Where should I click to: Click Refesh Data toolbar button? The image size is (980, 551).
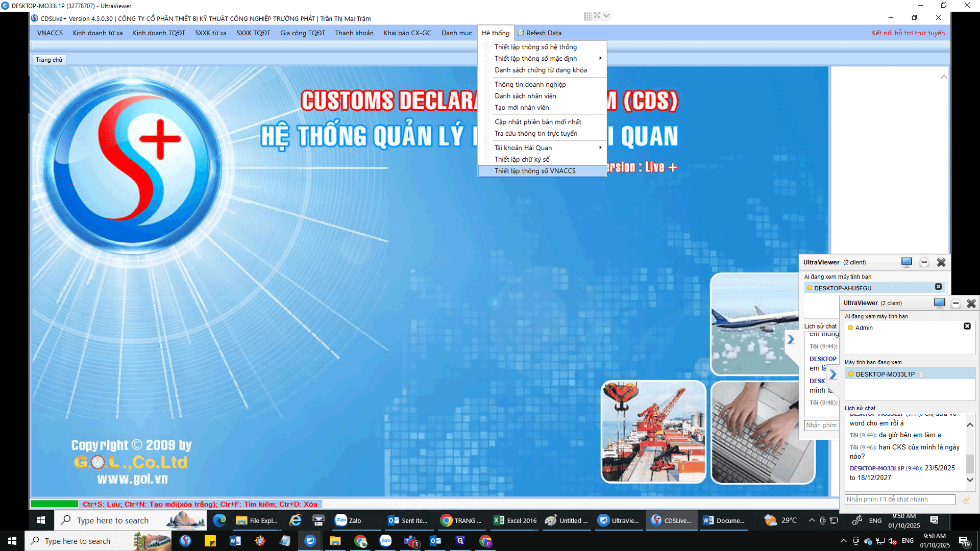coord(540,33)
